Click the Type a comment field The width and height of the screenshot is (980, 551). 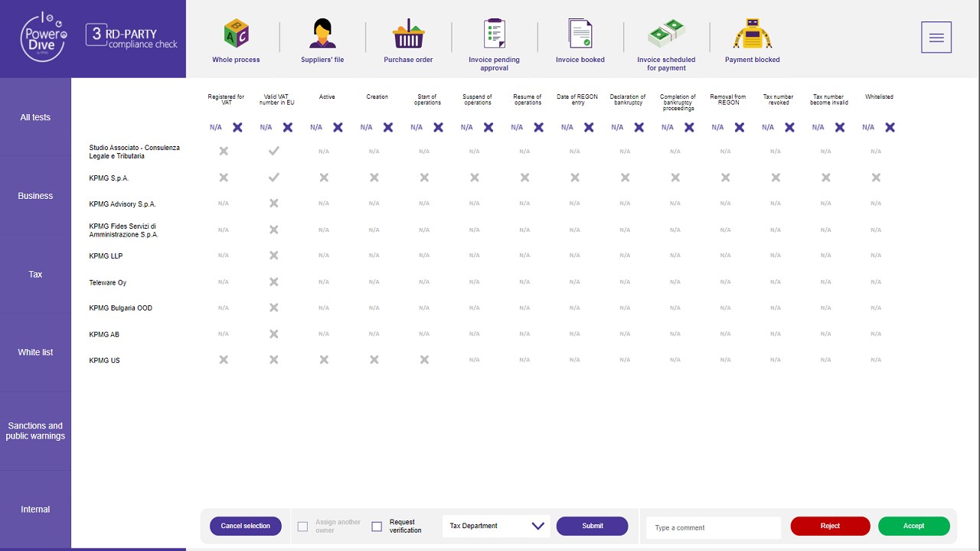[714, 527]
